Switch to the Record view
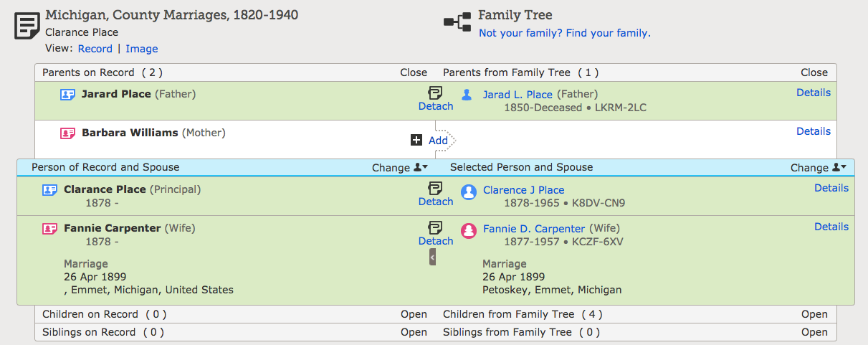This screenshot has height=345, width=868. [95, 49]
